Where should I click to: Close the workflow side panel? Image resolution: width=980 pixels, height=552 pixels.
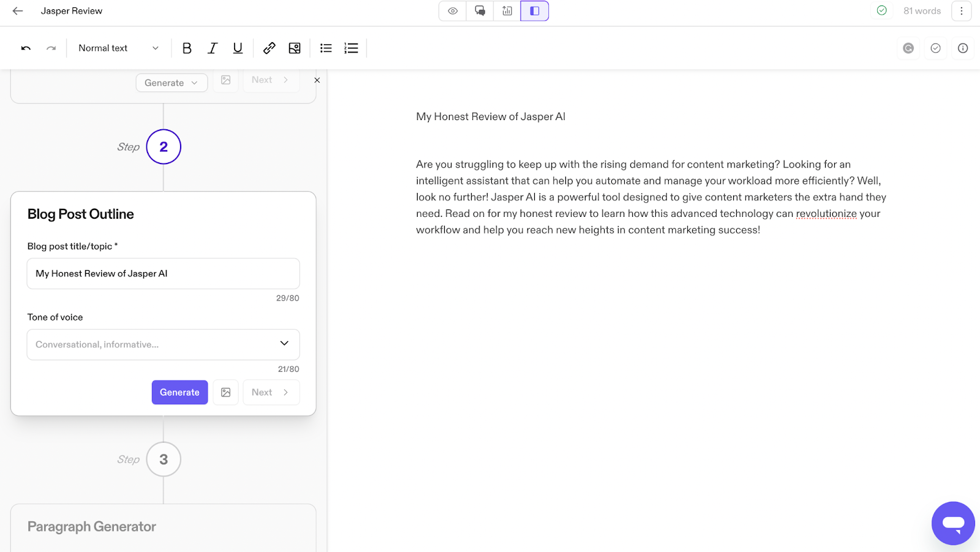tap(317, 80)
